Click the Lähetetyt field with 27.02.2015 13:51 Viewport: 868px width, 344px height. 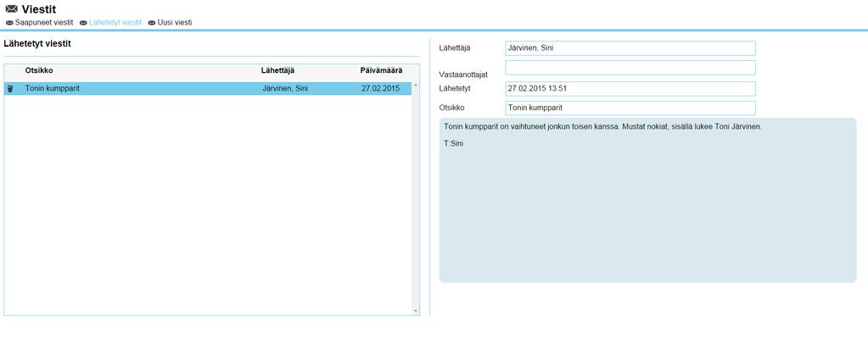(x=630, y=88)
